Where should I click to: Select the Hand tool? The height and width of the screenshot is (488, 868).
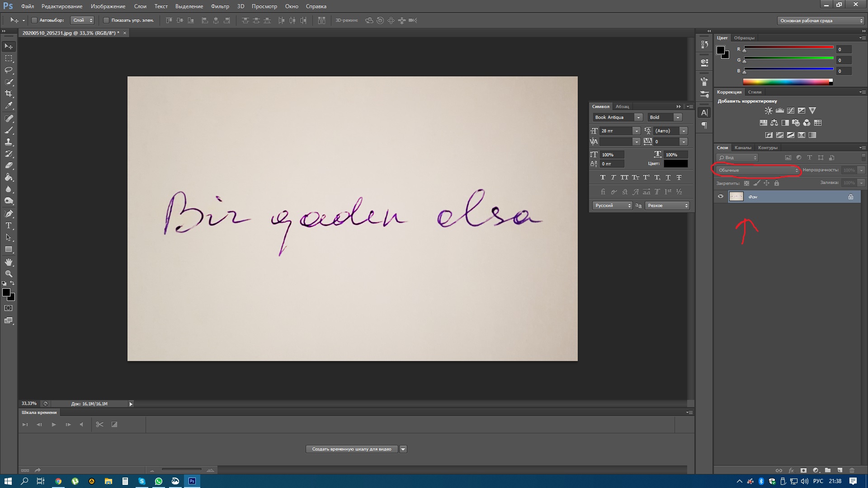(9, 262)
